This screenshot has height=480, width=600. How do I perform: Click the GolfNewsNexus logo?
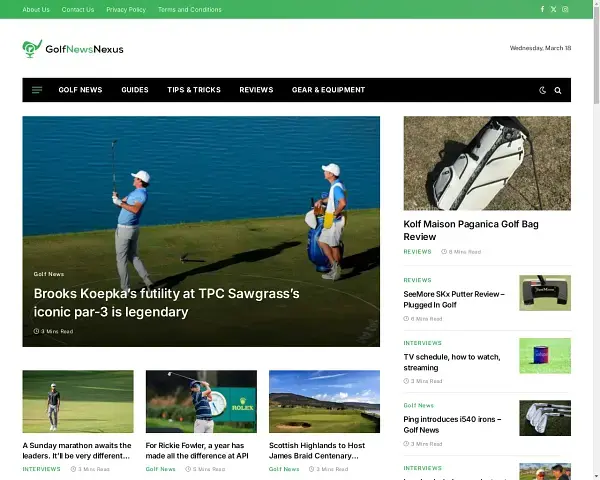[73, 48]
